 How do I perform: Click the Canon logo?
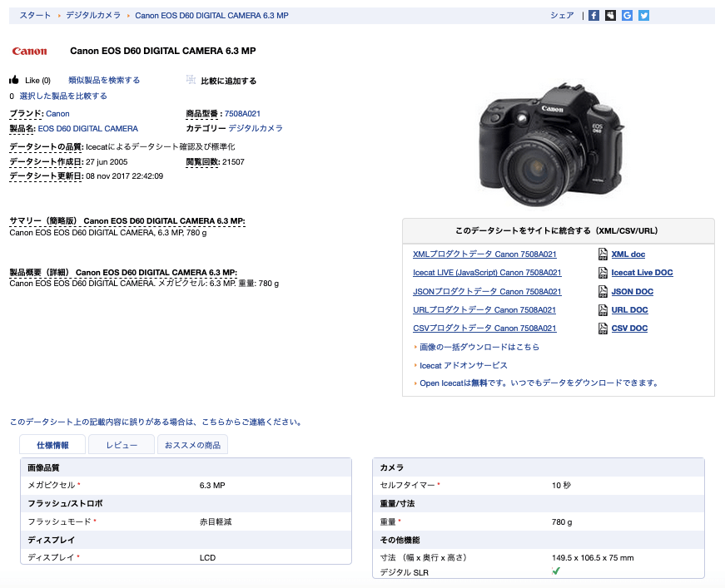(30, 52)
